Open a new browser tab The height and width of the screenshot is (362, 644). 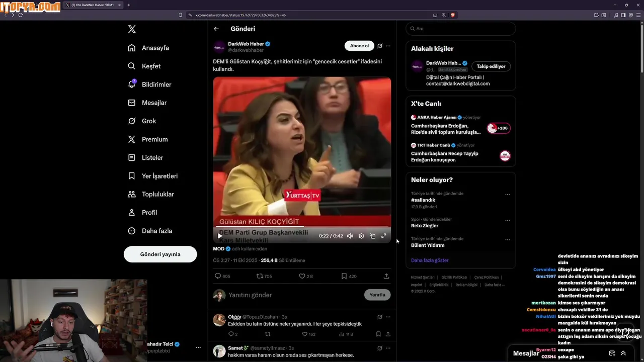tap(129, 5)
